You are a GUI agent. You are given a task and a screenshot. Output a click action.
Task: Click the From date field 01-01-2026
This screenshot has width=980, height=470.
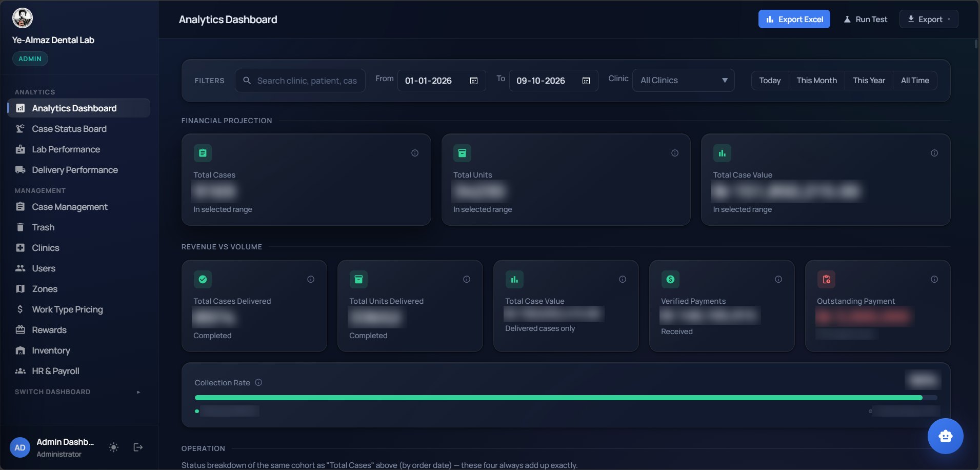[441, 81]
